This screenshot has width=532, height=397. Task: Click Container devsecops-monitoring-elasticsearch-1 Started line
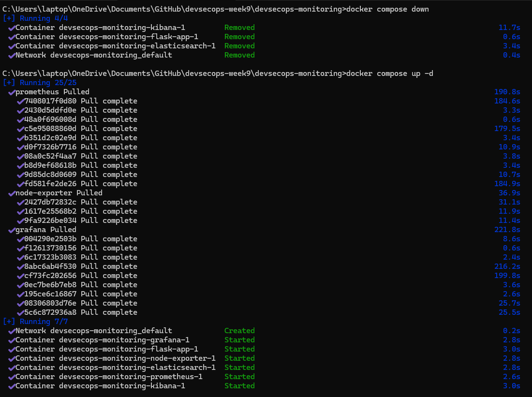pyautogui.click(x=115, y=368)
